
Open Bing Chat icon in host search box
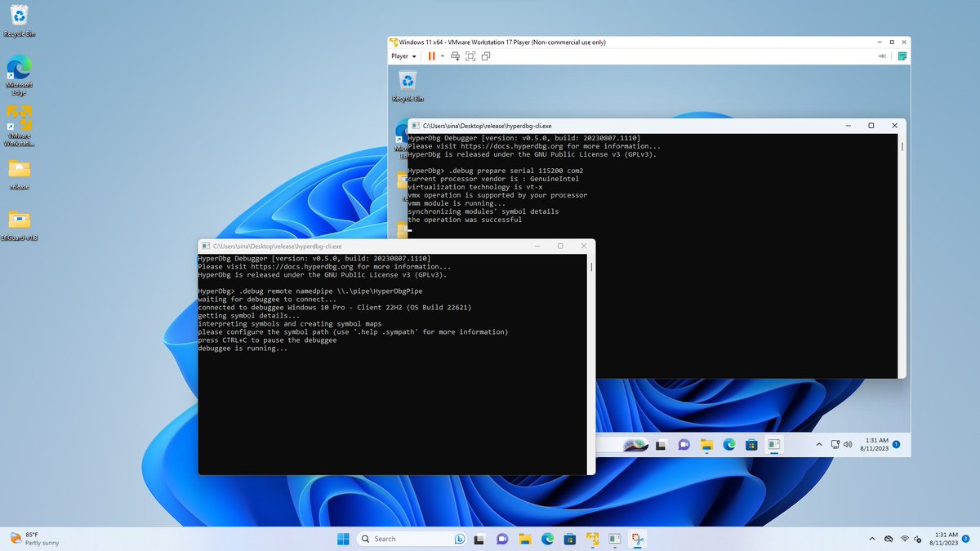pyautogui.click(x=460, y=539)
